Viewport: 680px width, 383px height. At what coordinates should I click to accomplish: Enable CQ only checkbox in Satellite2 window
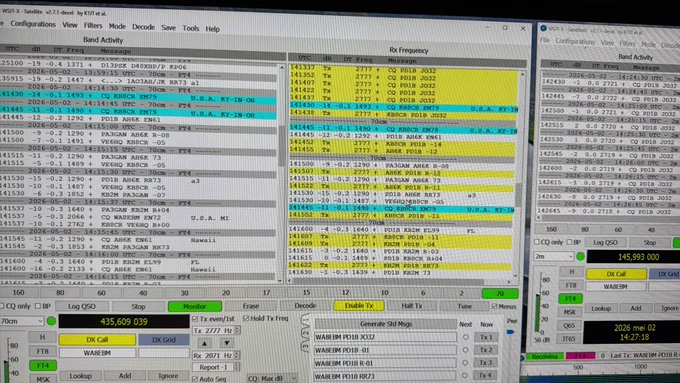(x=537, y=242)
